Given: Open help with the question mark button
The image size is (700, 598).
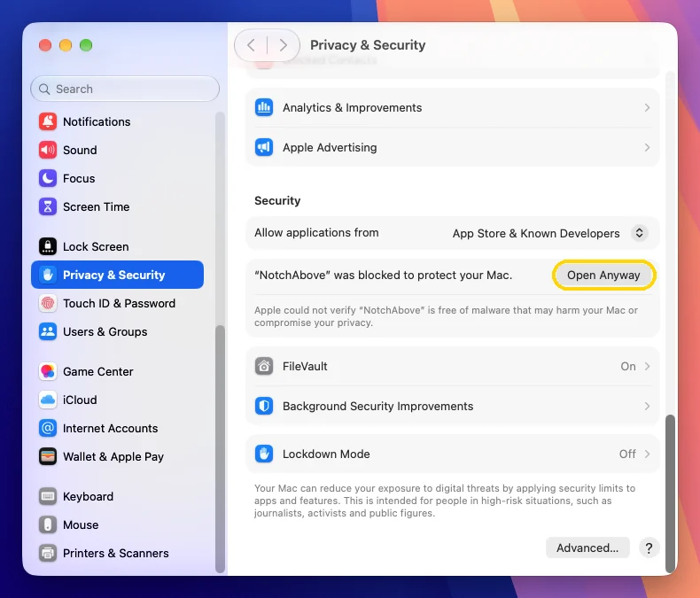Looking at the screenshot, I should (649, 548).
